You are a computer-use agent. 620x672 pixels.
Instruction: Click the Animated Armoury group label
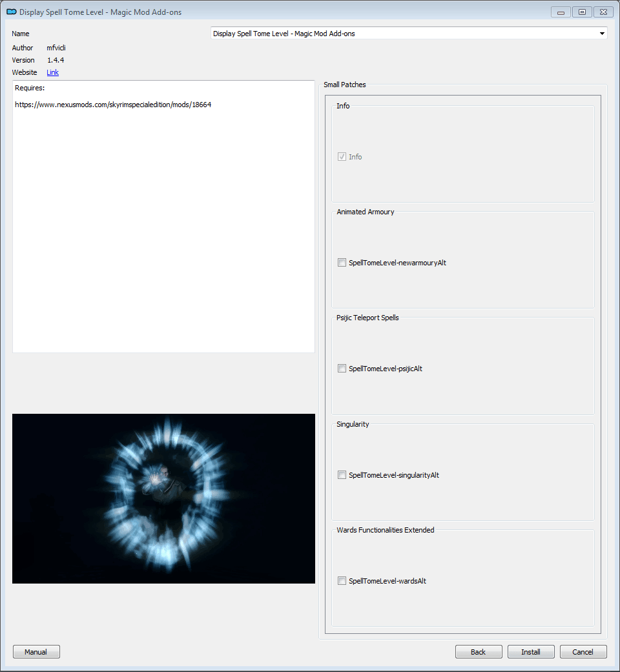click(366, 212)
